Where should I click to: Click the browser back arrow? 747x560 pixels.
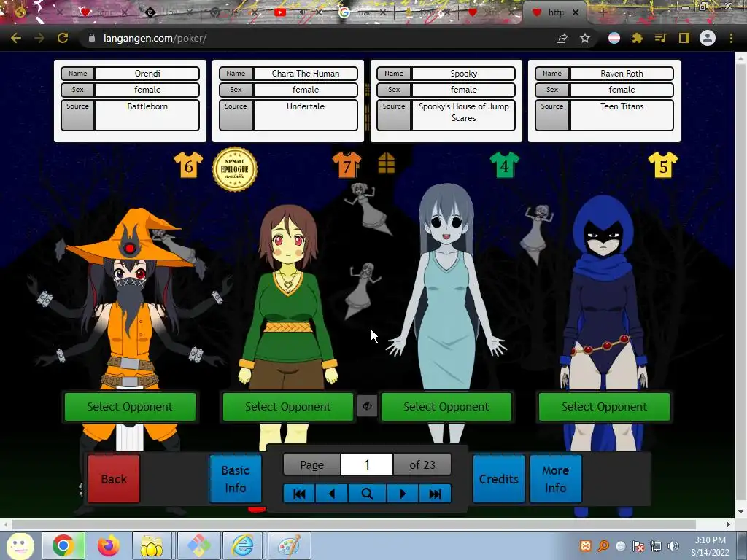pos(16,38)
